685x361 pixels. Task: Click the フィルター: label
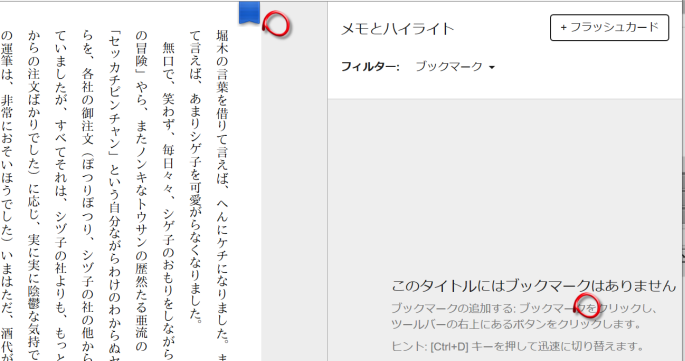tap(370, 67)
